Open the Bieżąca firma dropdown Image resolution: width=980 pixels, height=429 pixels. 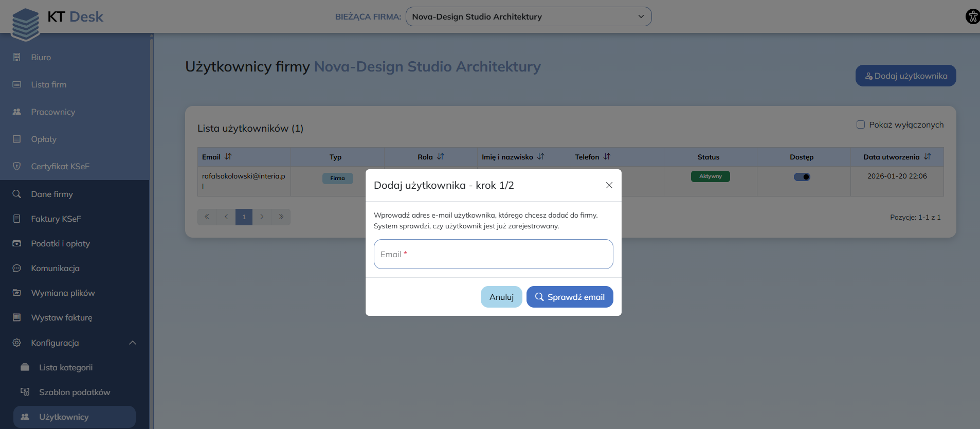click(x=528, y=16)
